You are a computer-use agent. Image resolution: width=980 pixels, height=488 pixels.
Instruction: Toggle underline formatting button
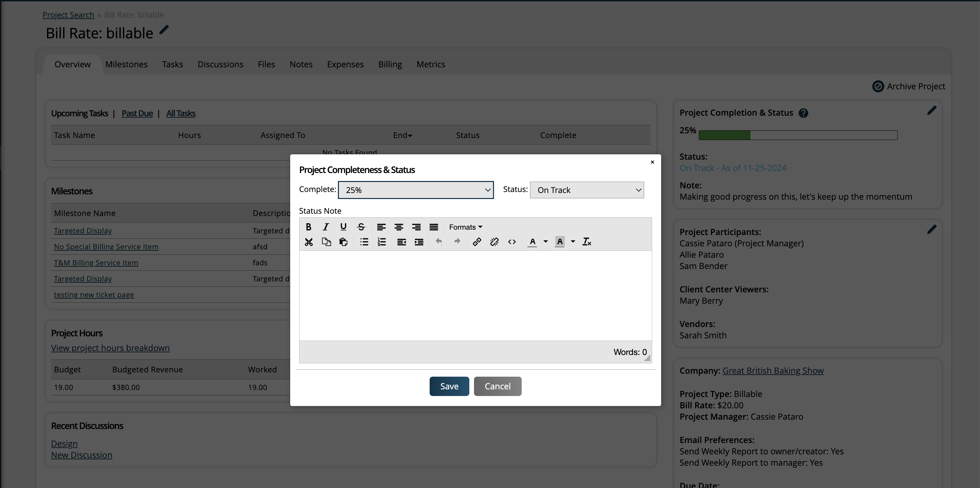pos(343,227)
